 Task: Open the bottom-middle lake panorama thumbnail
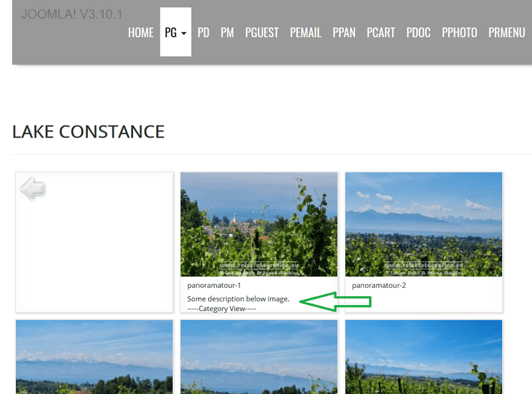click(259, 357)
